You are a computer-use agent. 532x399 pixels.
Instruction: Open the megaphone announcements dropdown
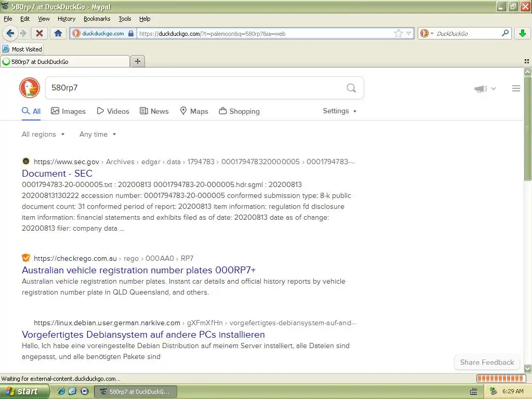coord(485,88)
